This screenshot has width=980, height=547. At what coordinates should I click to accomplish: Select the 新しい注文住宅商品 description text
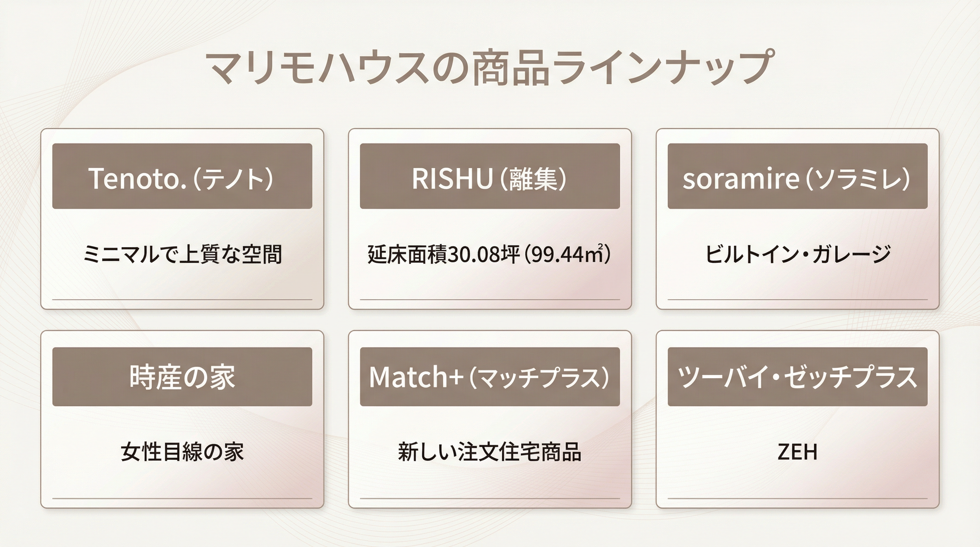[490, 452]
